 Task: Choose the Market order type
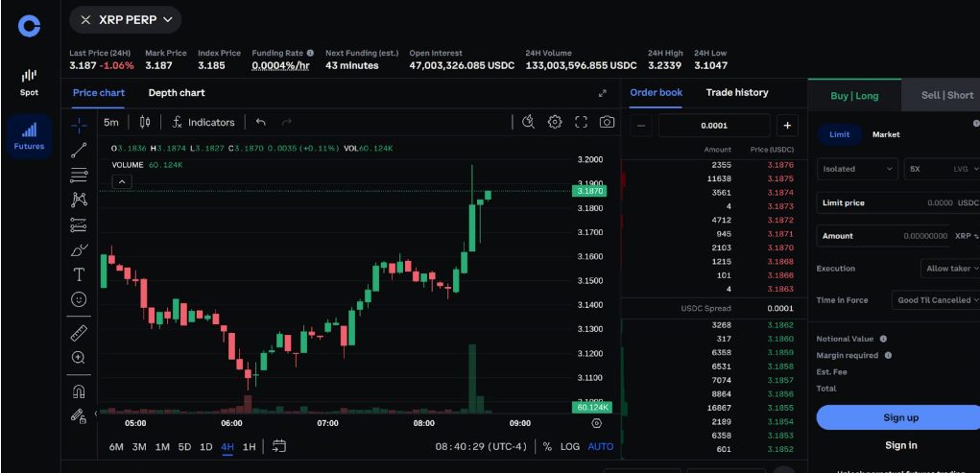[886, 134]
